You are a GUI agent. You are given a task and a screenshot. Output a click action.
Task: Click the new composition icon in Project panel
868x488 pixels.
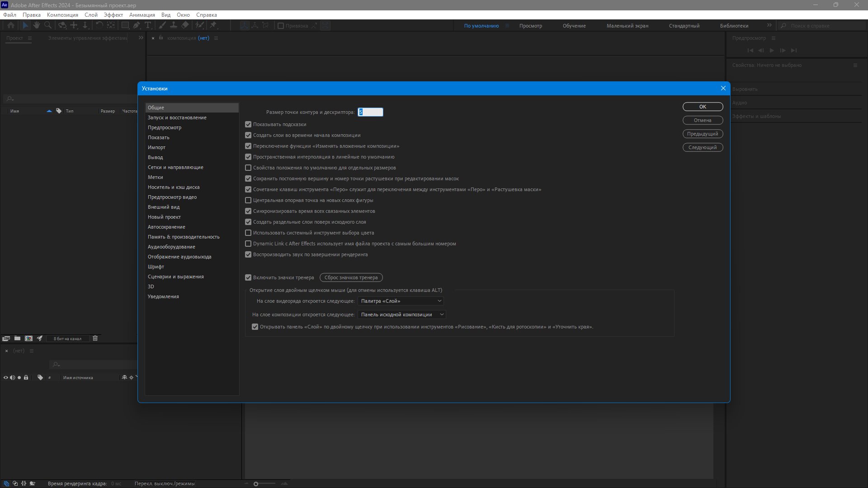(x=28, y=338)
